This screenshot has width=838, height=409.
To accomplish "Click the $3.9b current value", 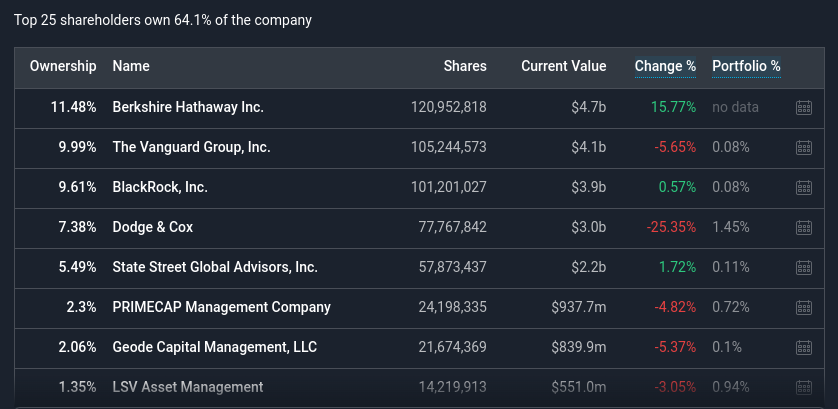I will pos(588,188).
